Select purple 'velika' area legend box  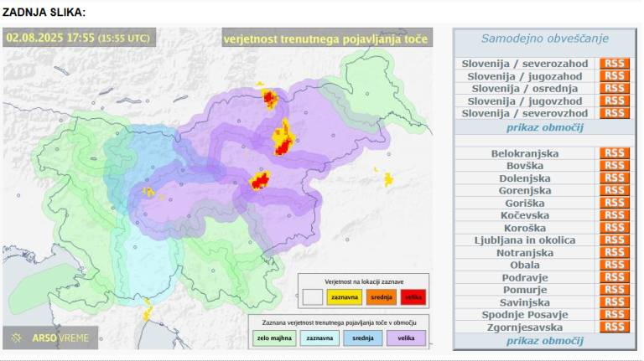click(x=406, y=338)
